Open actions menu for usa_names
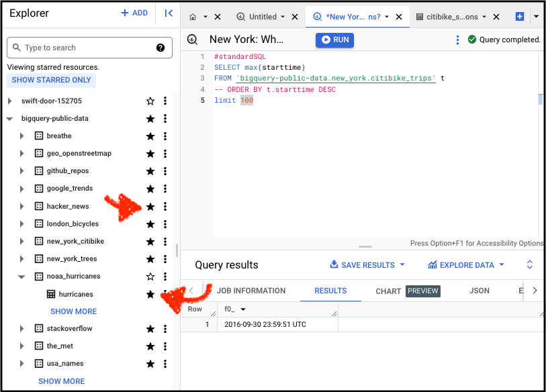The height and width of the screenshot is (392, 546). [x=165, y=364]
